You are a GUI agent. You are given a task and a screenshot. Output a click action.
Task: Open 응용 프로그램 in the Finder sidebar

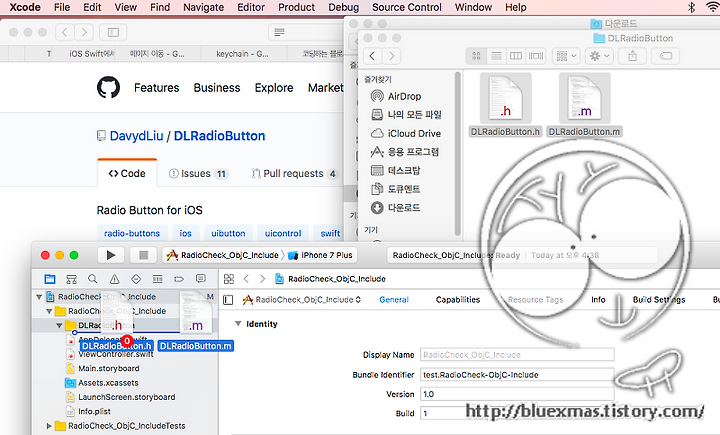coord(405,152)
